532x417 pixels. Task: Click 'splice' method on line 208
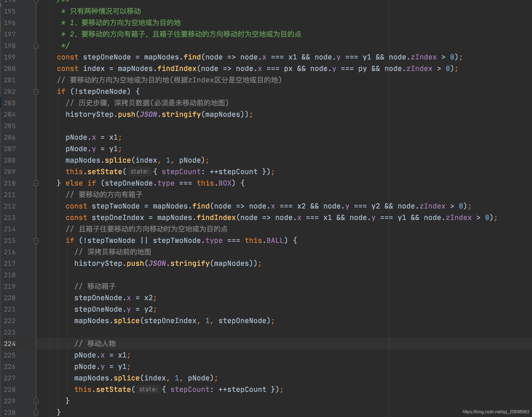[x=118, y=160]
